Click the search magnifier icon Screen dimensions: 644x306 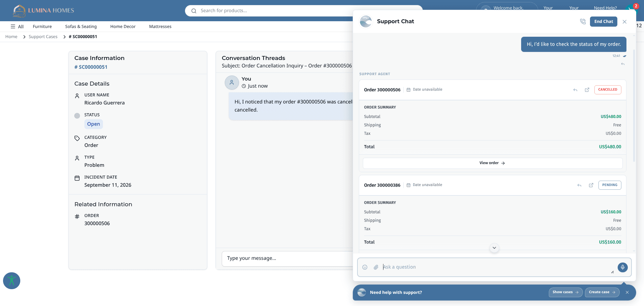194,11
